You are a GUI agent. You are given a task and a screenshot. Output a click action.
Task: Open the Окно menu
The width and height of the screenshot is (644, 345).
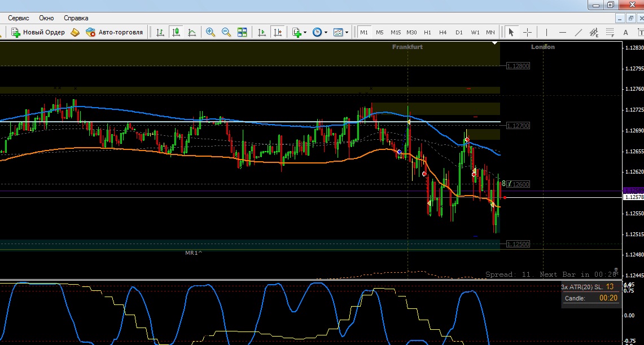click(46, 18)
